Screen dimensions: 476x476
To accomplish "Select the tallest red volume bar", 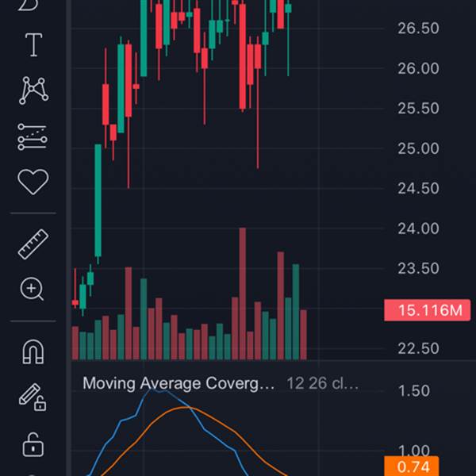I will (x=242, y=294).
